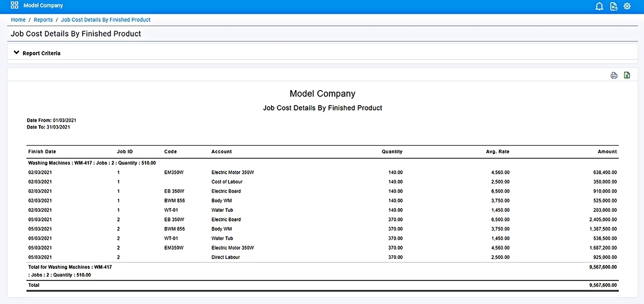Click the grand Total row label

coord(34,285)
